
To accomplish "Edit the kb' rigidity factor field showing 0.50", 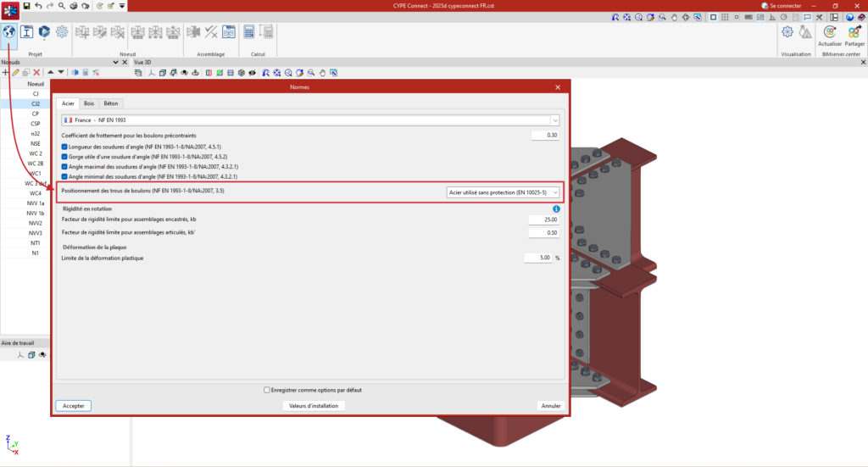I will pyautogui.click(x=543, y=233).
